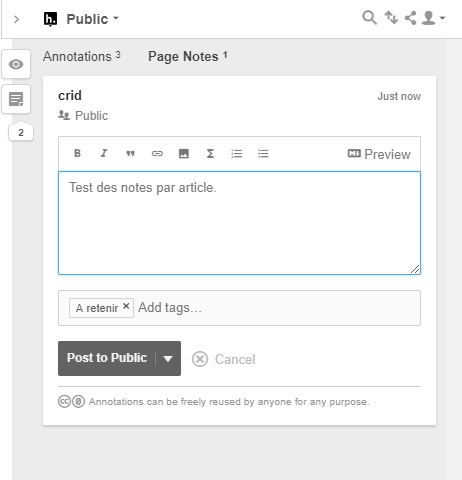Apply italic formatting to the annotation text
462x480 pixels.
coord(104,153)
